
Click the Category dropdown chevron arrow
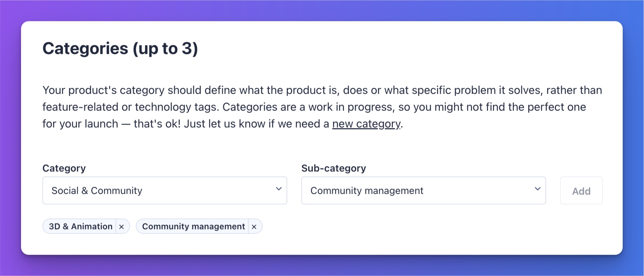[279, 189]
